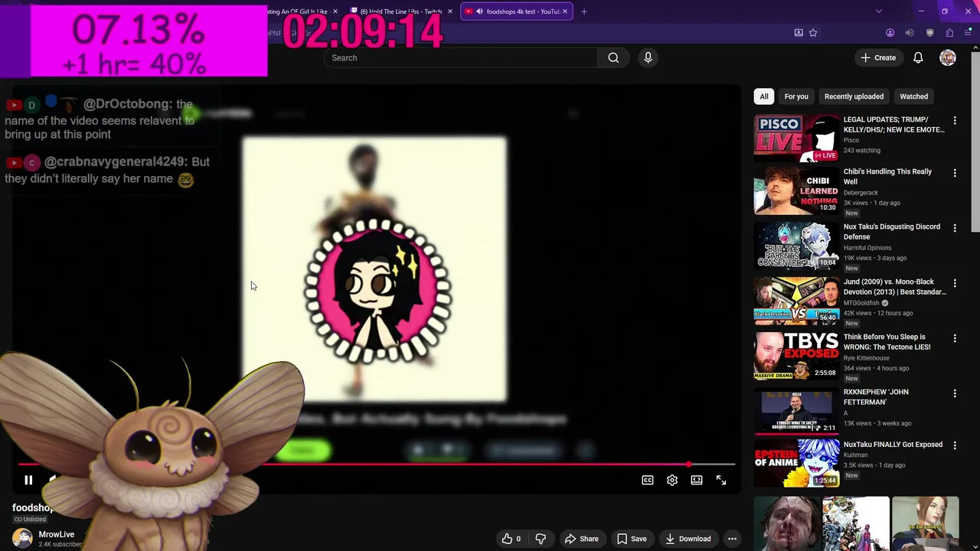Open options for Think Before You Sleep video
The width and height of the screenshot is (980, 551).
point(955,338)
